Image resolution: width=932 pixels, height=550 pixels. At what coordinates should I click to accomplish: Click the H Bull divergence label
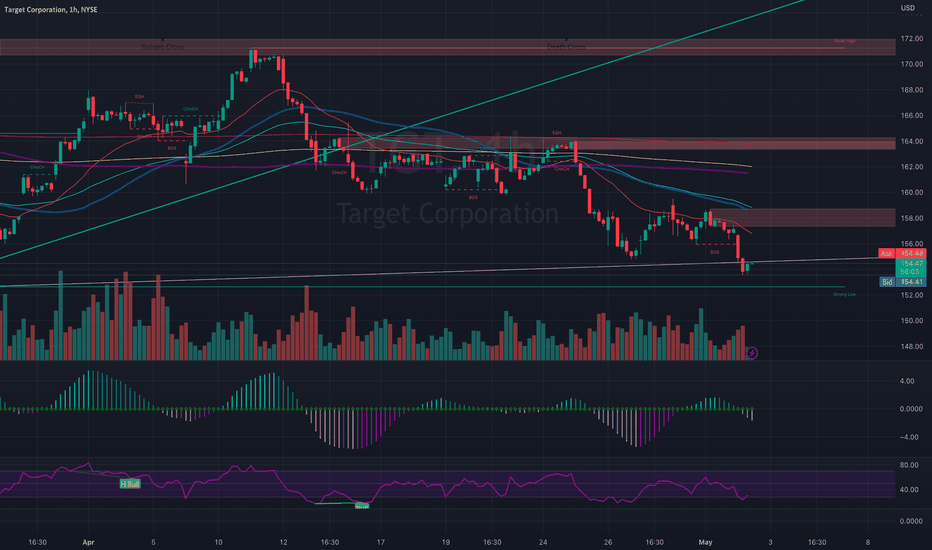point(130,484)
